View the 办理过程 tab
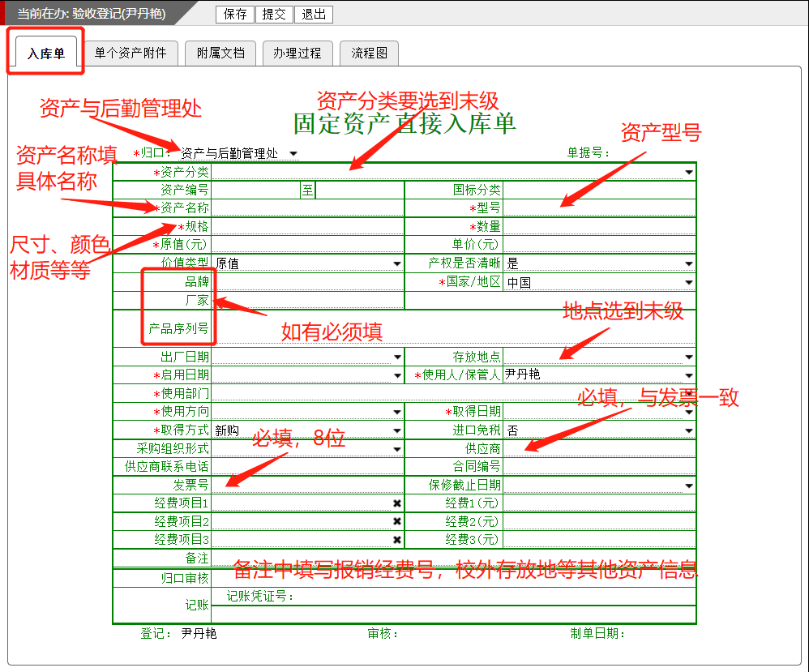Viewport: 809px width, 672px height. pyautogui.click(x=297, y=53)
